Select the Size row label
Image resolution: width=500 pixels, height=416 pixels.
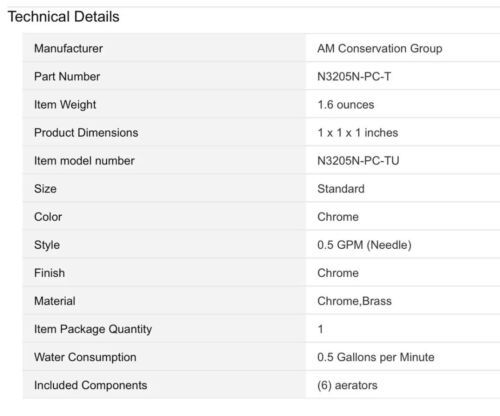tap(45, 189)
